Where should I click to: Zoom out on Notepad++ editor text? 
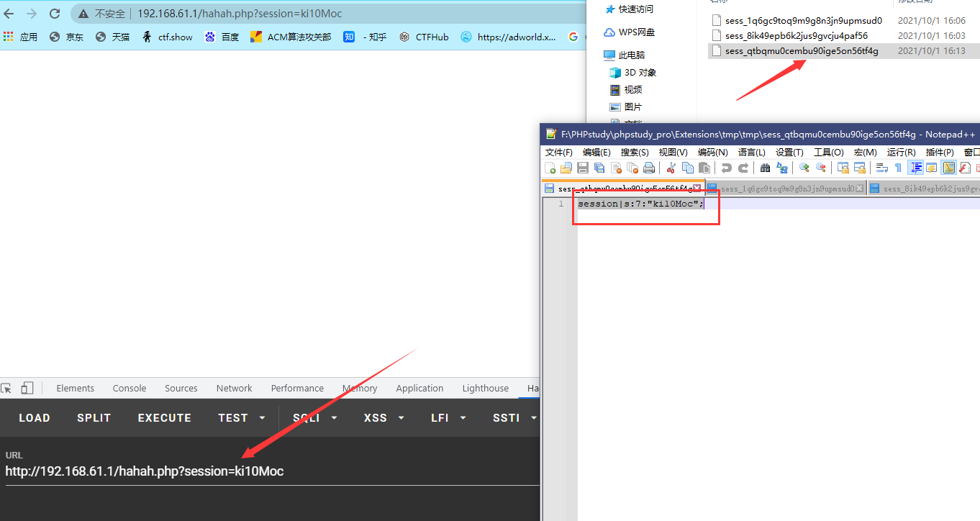click(821, 168)
